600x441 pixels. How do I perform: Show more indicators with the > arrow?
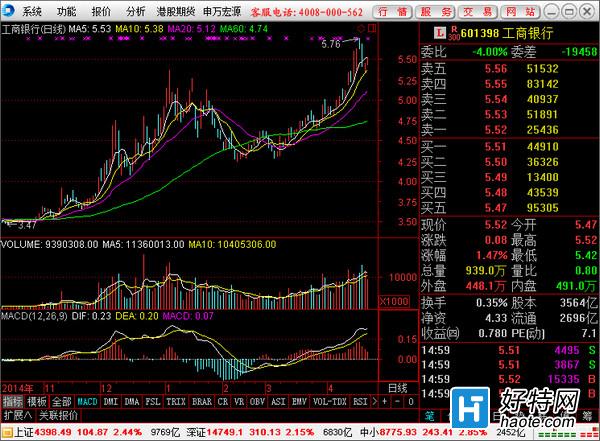[x=374, y=402]
